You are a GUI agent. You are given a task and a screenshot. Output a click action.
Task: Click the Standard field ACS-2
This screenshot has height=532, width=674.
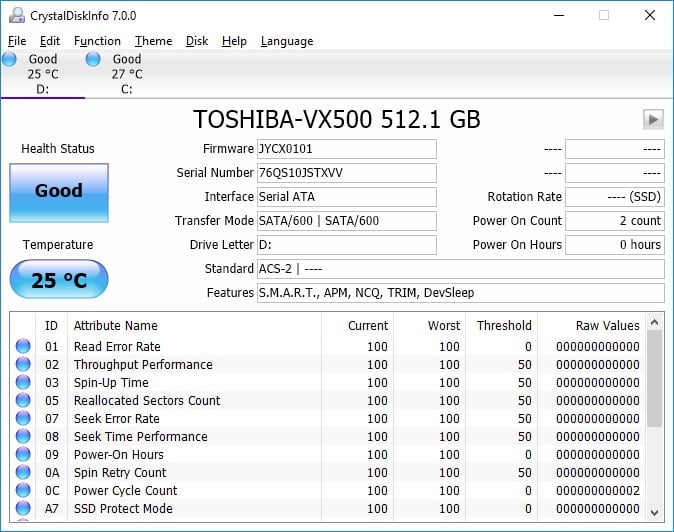coord(461,269)
